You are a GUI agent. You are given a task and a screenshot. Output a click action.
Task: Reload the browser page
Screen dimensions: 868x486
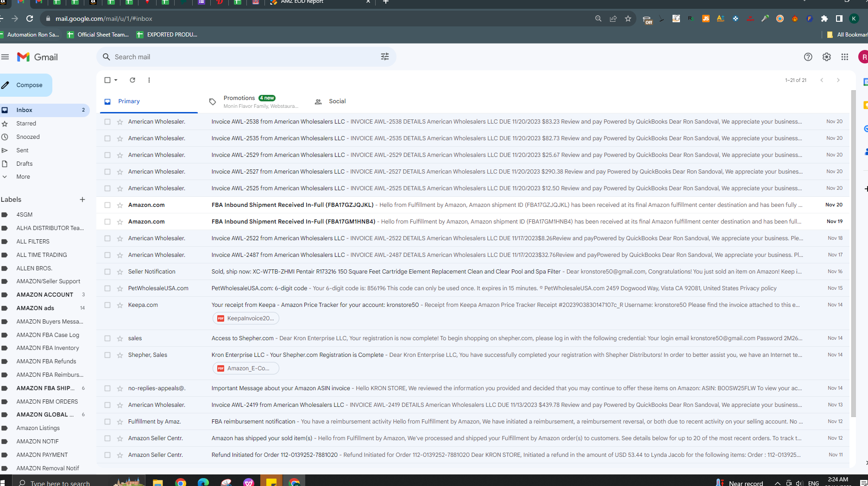(30, 19)
